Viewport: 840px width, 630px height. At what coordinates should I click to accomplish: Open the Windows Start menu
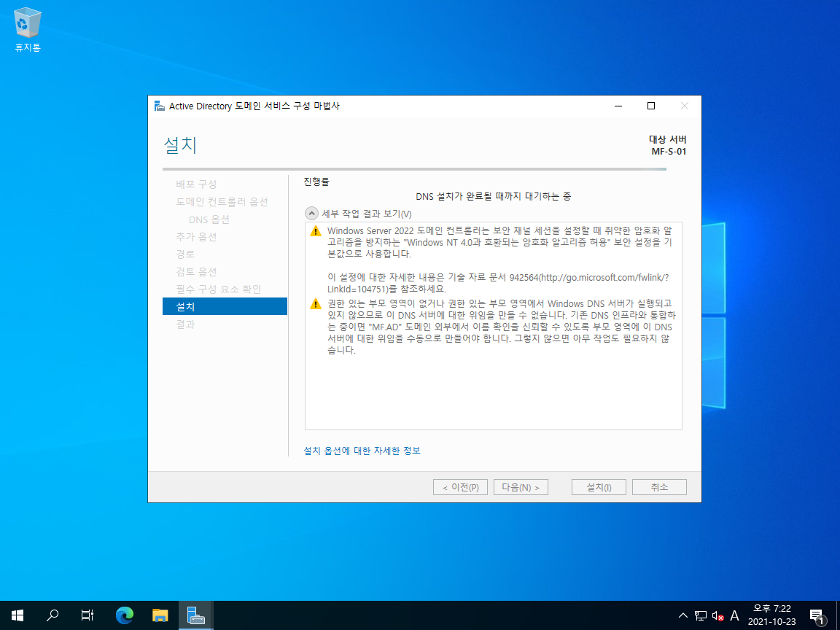click(17, 615)
